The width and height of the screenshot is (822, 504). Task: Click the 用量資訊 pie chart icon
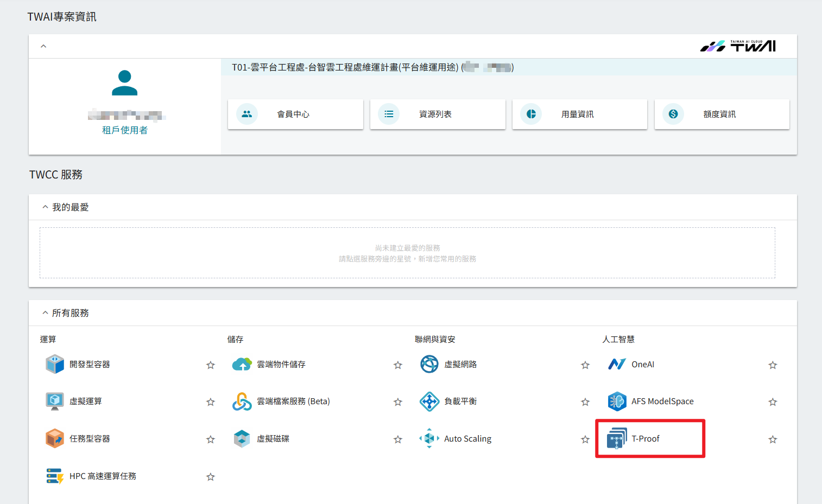click(x=531, y=114)
